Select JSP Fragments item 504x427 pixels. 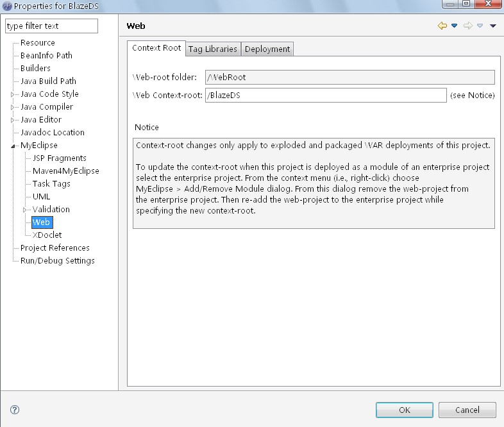(x=60, y=158)
